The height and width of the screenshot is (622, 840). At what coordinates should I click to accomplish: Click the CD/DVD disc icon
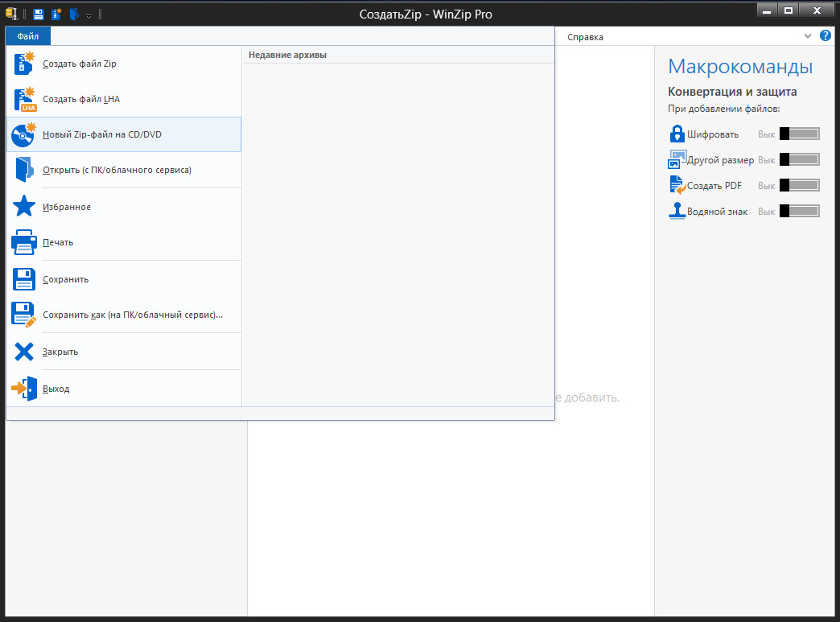click(x=23, y=134)
